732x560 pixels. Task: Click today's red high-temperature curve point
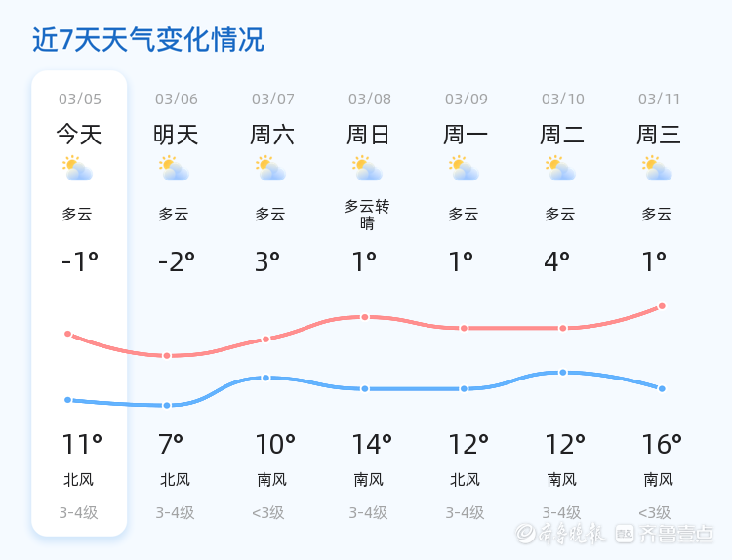(68, 334)
